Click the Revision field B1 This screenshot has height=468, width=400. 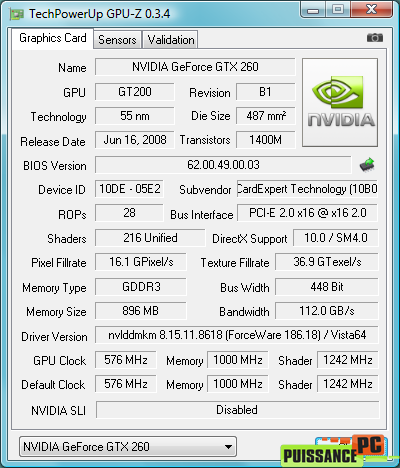[266, 92]
